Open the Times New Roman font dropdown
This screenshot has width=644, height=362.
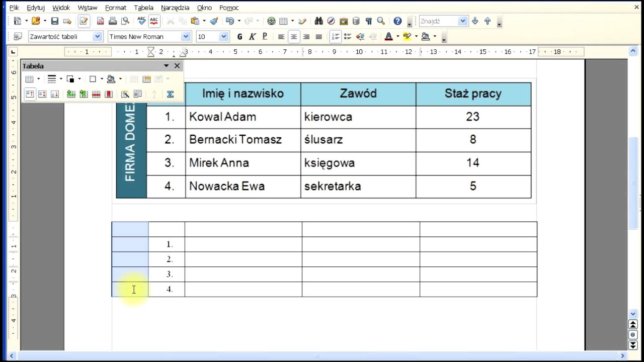pos(186,37)
